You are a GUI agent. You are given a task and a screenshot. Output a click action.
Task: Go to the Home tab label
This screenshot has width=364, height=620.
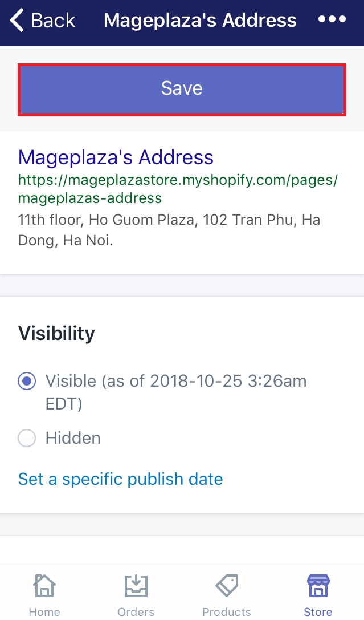click(44, 611)
